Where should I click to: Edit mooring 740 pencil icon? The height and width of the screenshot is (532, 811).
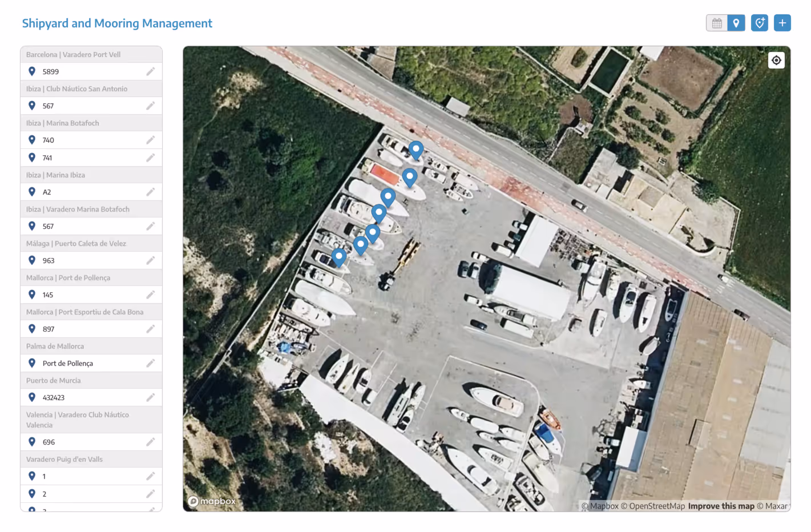[151, 140]
